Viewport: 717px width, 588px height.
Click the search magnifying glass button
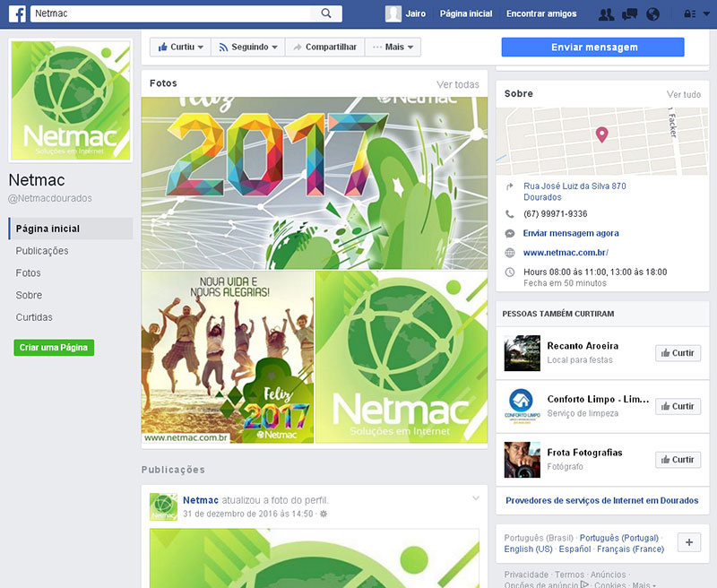click(326, 13)
